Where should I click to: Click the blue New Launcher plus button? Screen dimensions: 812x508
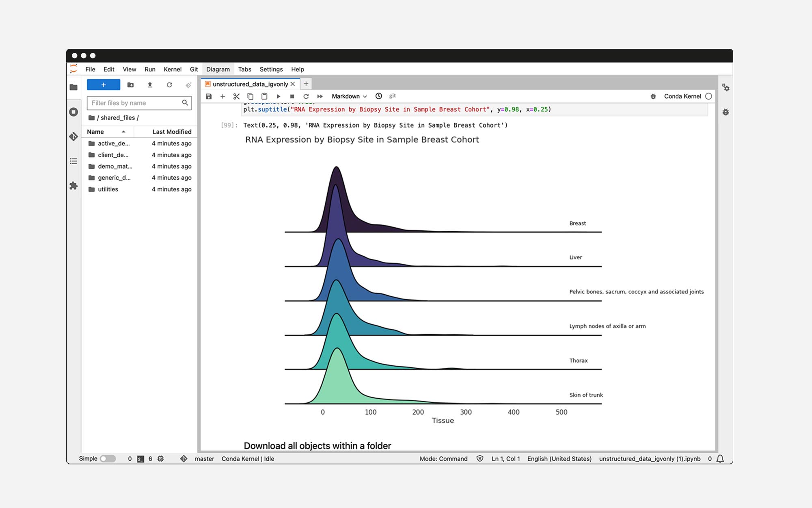104,85
